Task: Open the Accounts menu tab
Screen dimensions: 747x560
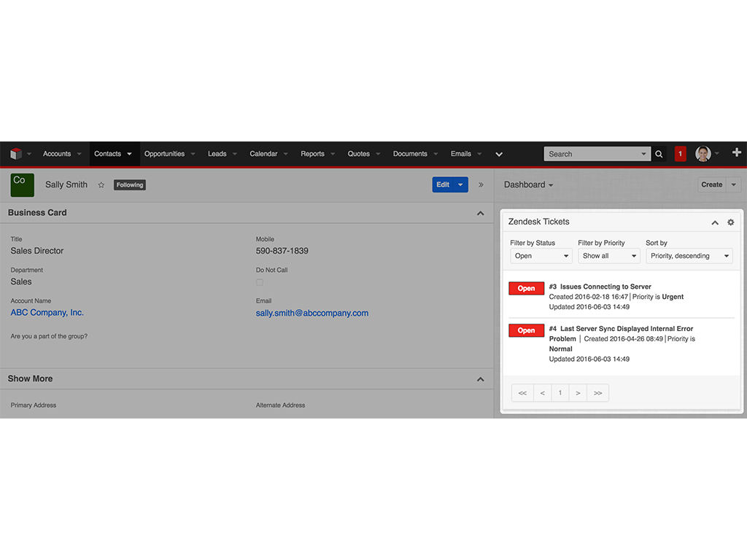Action: (57, 154)
